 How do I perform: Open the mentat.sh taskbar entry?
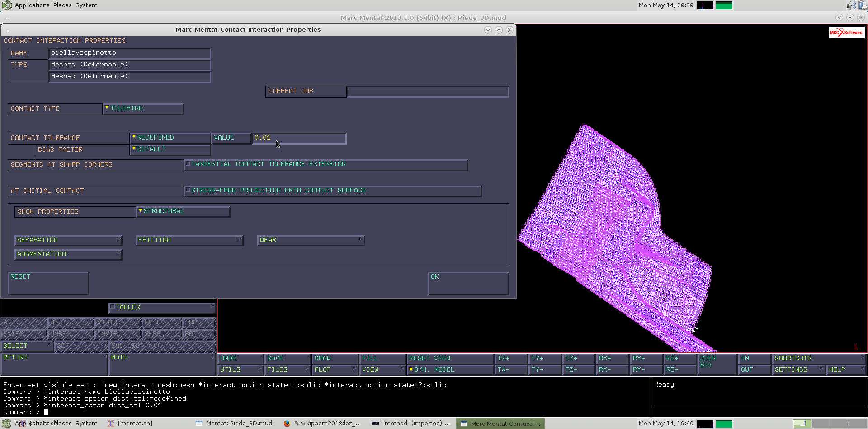(x=130, y=424)
